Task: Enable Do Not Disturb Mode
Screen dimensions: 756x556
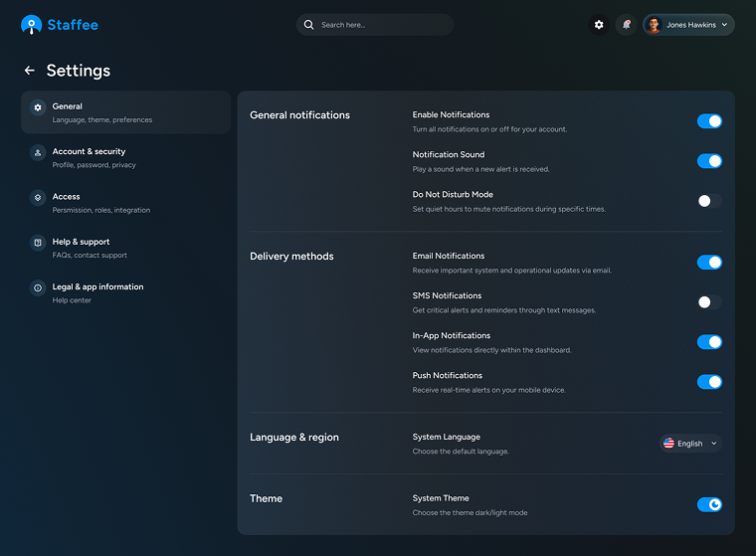Action: [709, 201]
